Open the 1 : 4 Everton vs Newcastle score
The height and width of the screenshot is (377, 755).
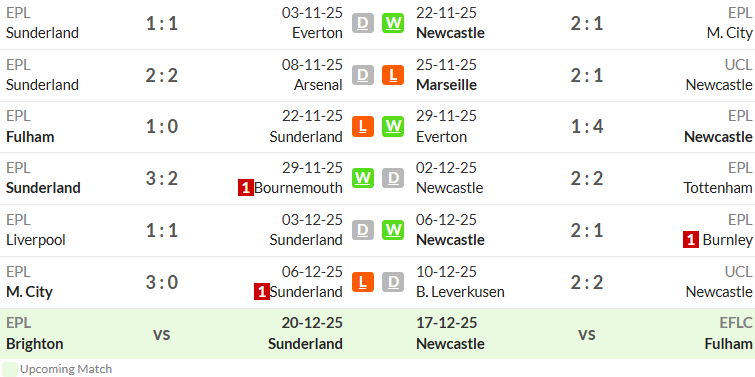(586, 127)
